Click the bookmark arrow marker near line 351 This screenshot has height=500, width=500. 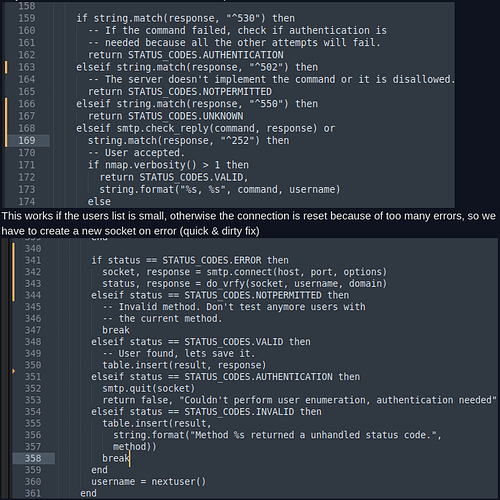(x=13, y=371)
